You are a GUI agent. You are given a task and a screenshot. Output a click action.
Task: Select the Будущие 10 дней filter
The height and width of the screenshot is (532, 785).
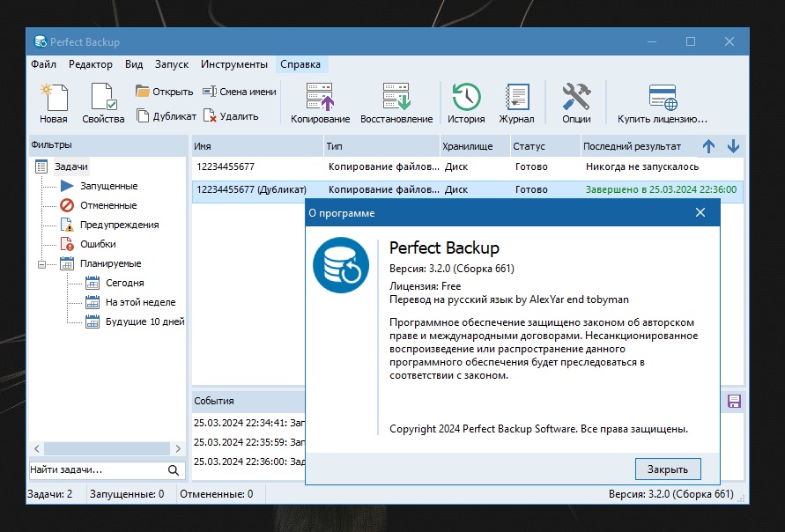tap(145, 321)
